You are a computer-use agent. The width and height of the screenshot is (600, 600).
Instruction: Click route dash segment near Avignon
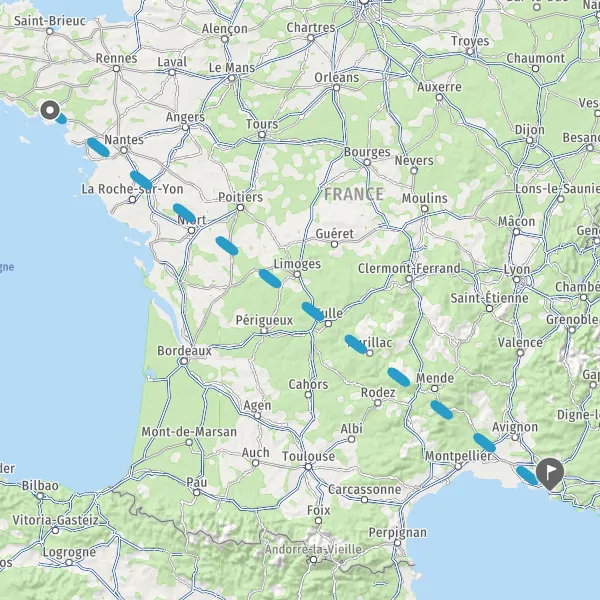(484, 443)
